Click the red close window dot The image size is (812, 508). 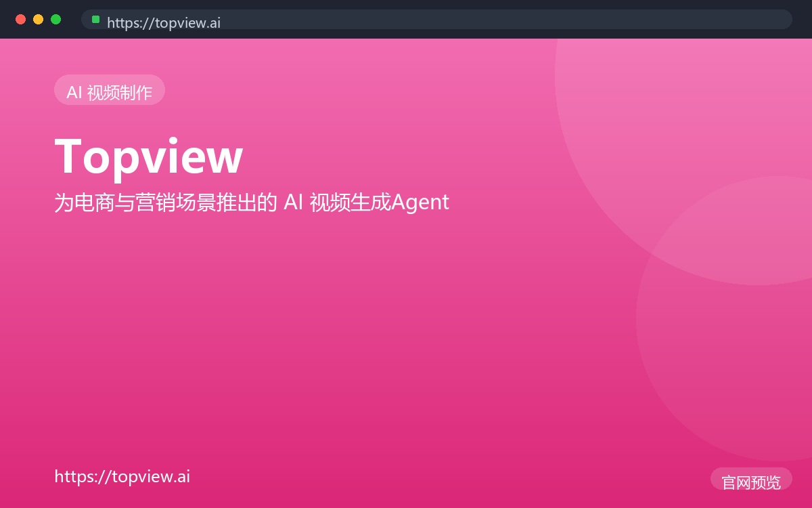click(21, 19)
